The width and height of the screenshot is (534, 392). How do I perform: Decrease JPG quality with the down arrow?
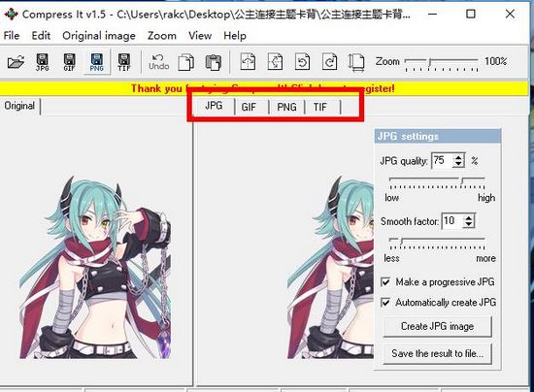pyautogui.click(x=458, y=164)
